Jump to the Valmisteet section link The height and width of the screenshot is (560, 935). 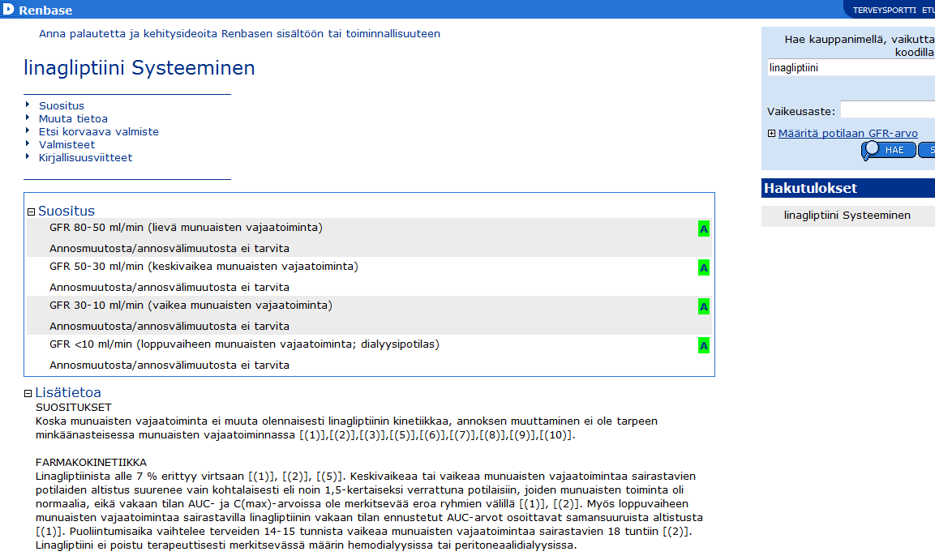[66, 145]
